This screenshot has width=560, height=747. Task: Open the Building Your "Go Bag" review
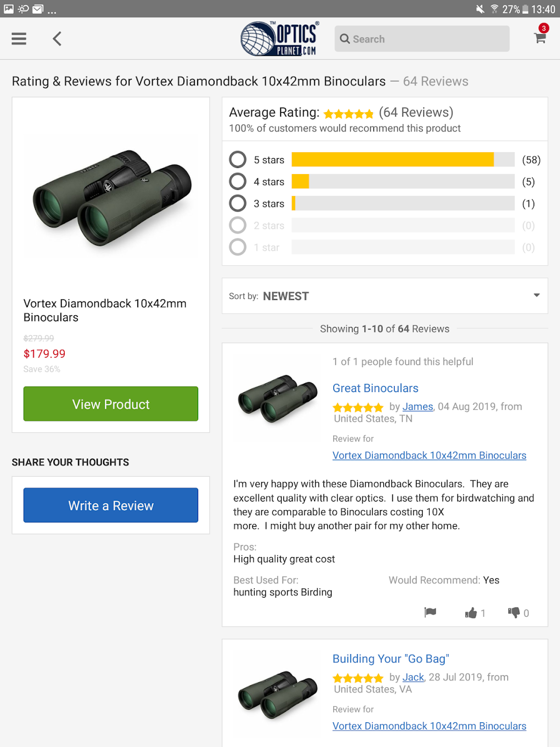pyautogui.click(x=391, y=659)
